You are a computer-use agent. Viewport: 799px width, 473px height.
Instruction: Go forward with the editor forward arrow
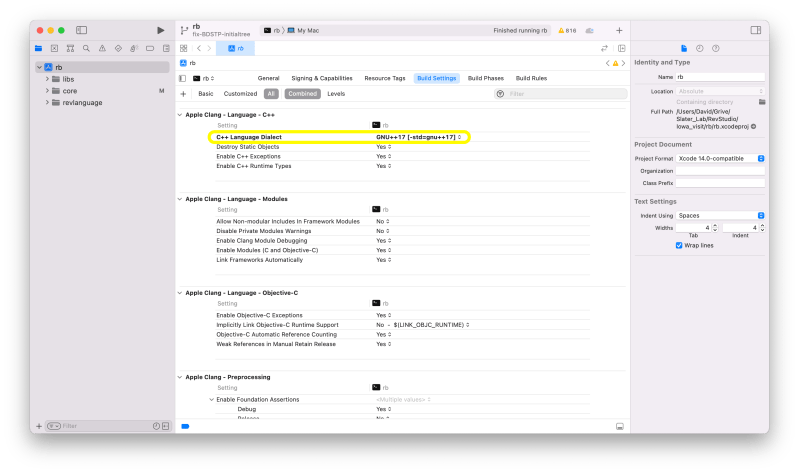[209, 48]
